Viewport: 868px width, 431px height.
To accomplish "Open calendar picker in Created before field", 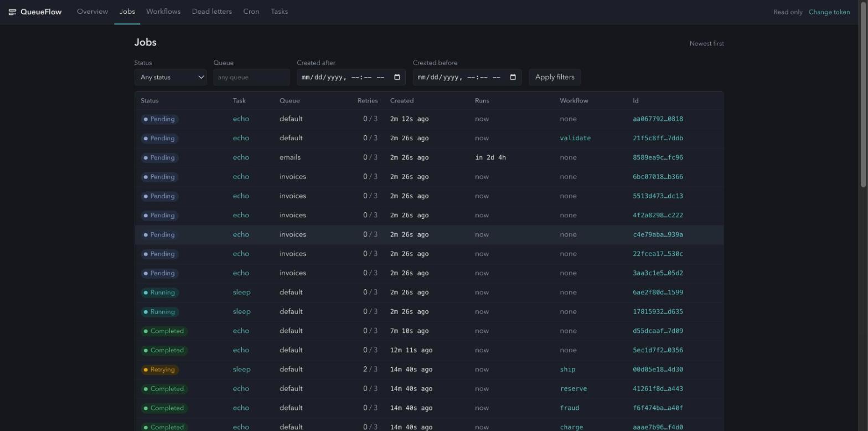I will (513, 77).
